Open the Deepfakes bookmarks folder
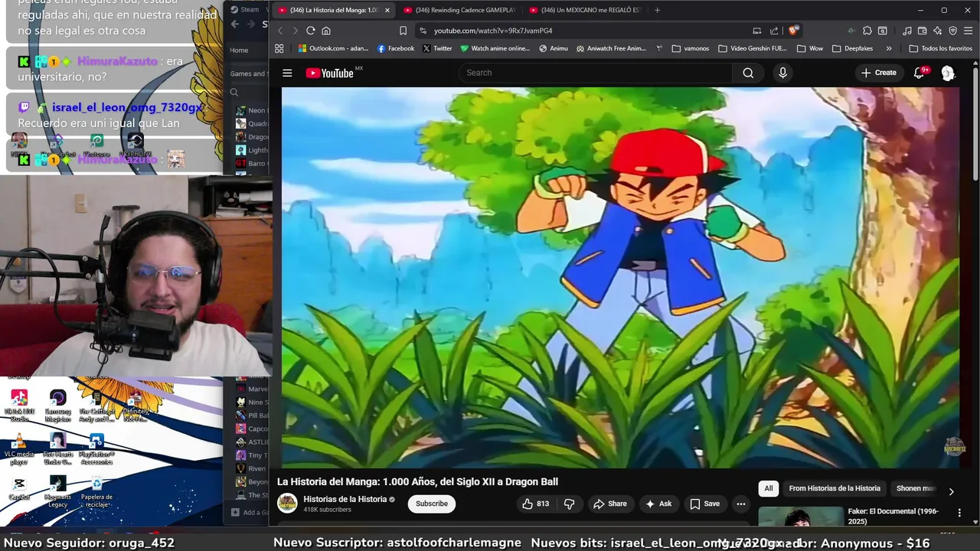 click(x=852, y=48)
